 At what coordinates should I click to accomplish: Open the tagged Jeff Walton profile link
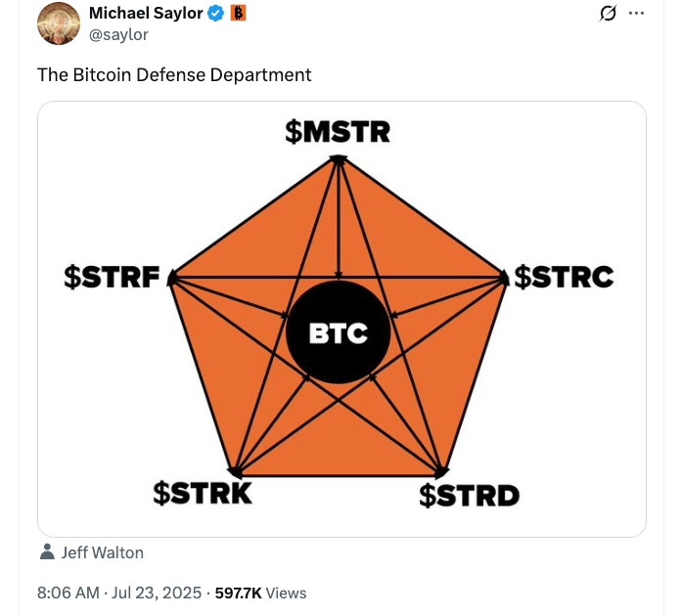102,552
